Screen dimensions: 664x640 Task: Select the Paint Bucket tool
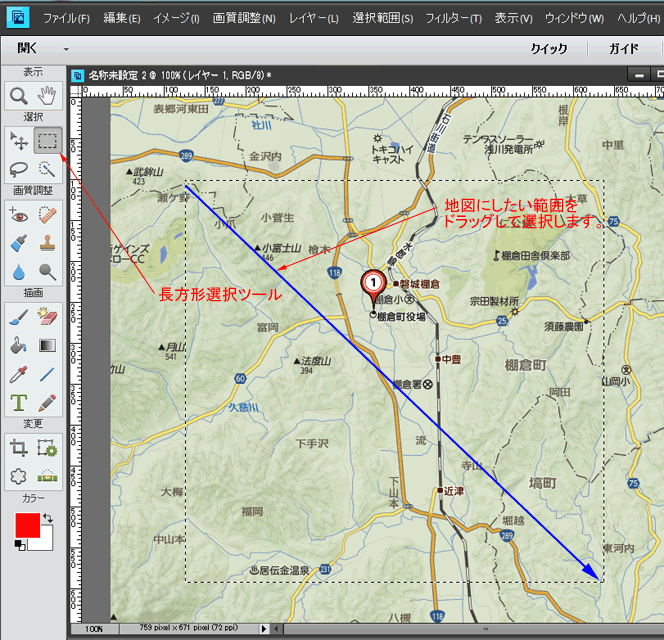pos(19,346)
